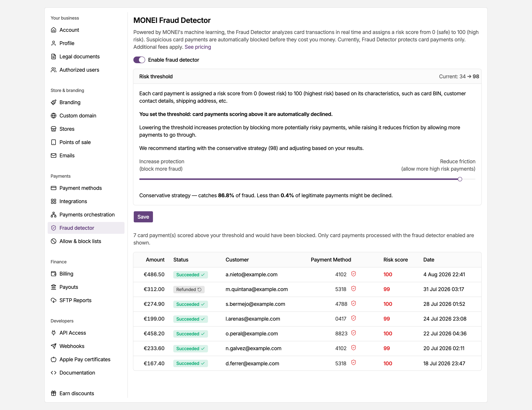Click the Custom domain globe icon
The image size is (532, 410).
point(54,116)
